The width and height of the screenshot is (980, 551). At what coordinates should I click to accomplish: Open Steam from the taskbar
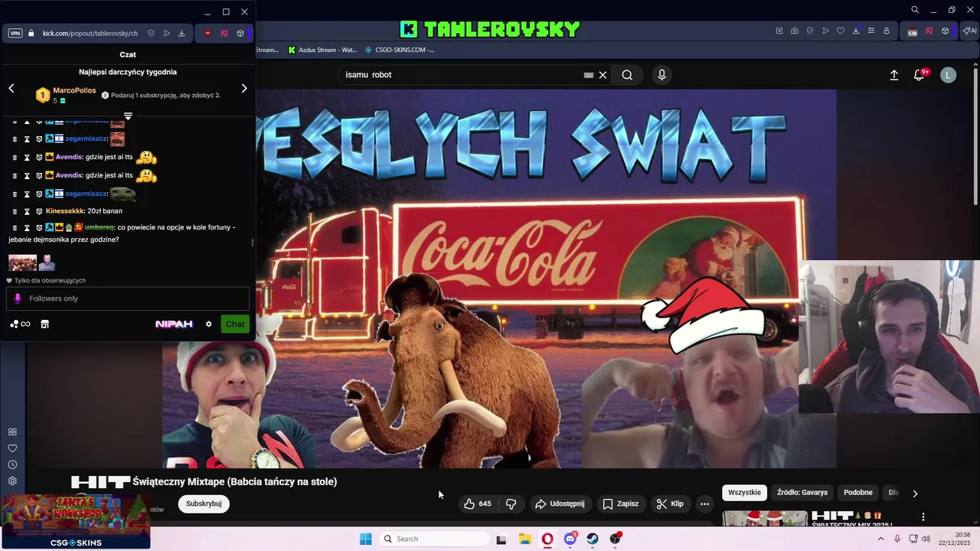click(x=593, y=539)
